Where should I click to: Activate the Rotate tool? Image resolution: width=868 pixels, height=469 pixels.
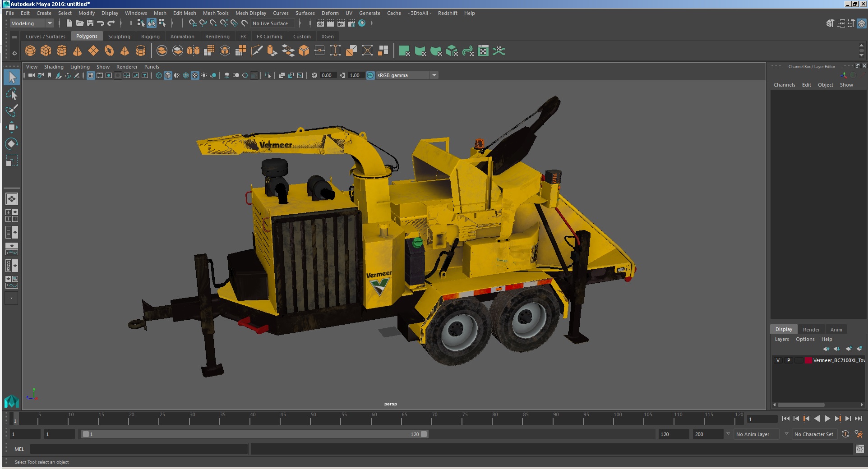[x=12, y=143]
